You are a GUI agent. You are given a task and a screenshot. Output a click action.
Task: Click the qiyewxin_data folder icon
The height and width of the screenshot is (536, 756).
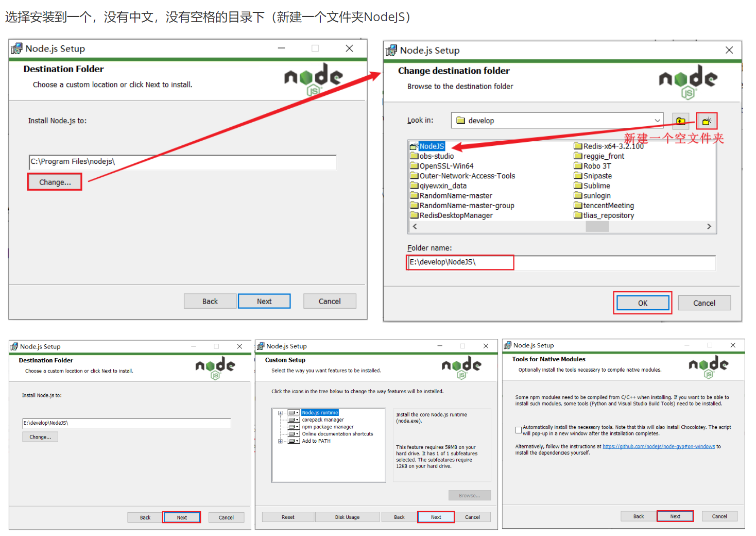(414, 186)
